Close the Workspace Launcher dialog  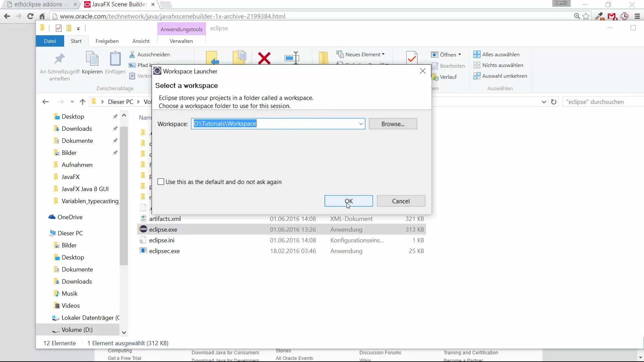coord(423,71)
